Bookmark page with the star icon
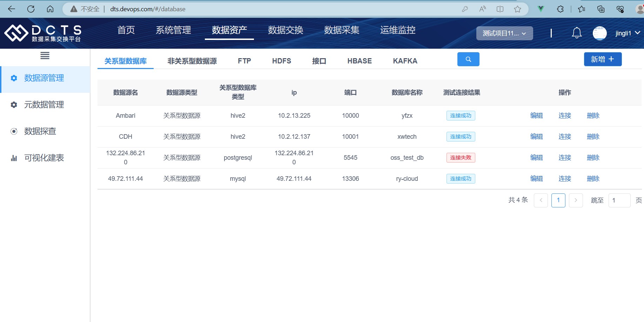The width and height of the screenshot is (644, 322). [517, 9]
